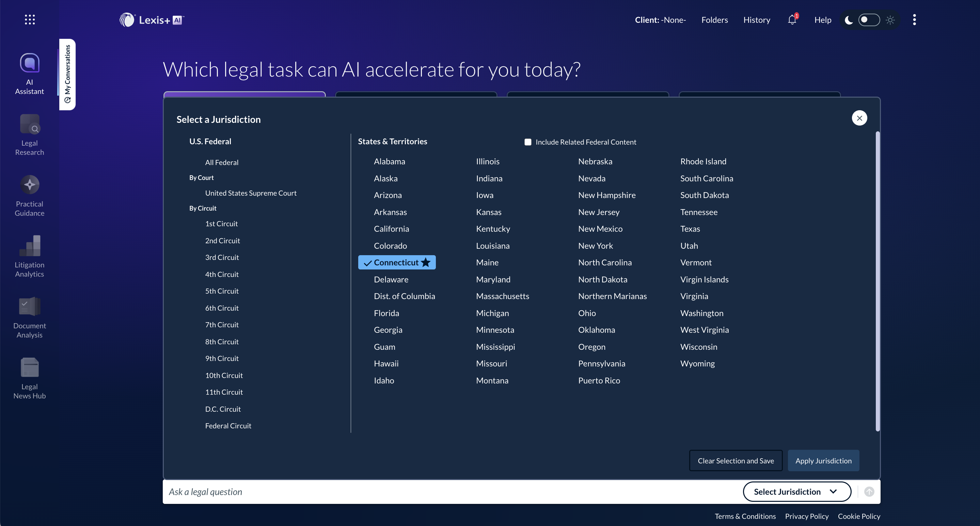980x526 pixels.
Task: Deselect the checked Connecticut jurisdiction
Action: 397,262
